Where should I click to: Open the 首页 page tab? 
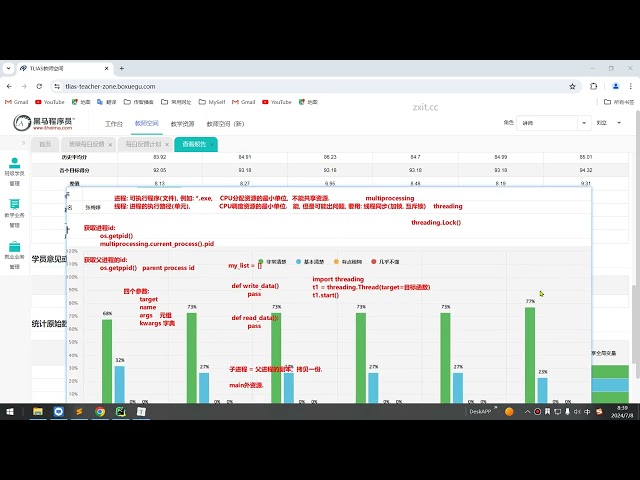coord(45,144)
